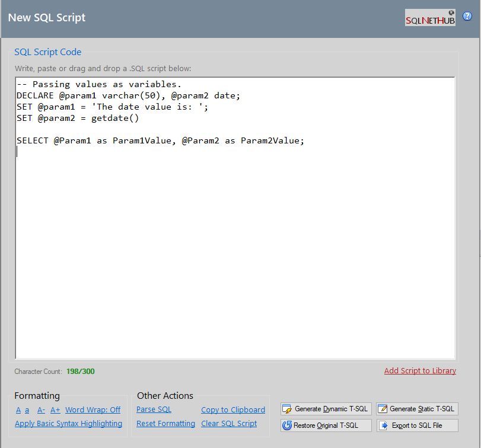Click Restore Original T-SQL button
The height and width of the screenshot is (448, 481).
tap(326, 425)
